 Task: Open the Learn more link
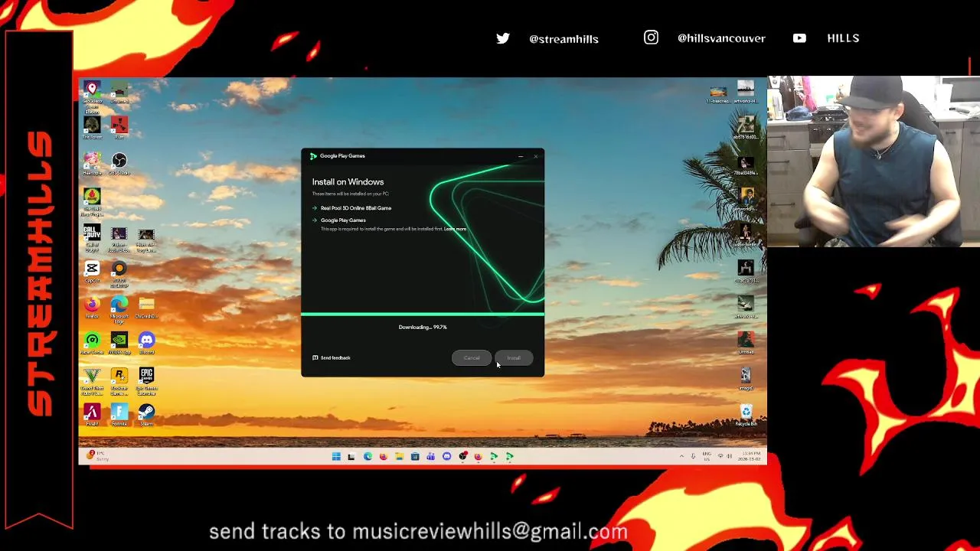pos(455,229)
